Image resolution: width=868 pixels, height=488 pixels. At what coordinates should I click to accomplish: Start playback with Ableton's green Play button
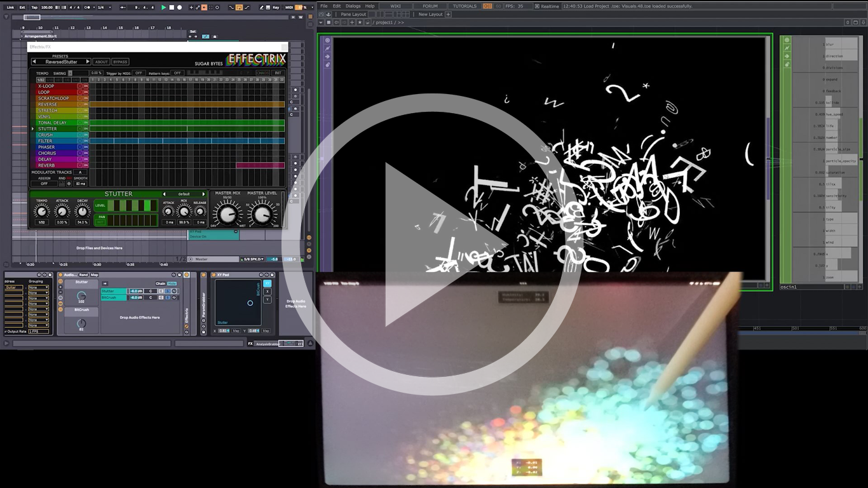coord(163,8)
